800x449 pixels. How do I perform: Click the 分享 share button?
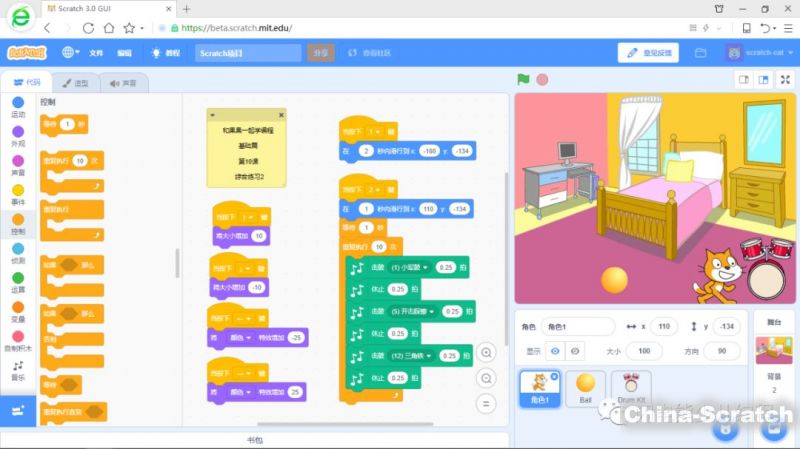[321, 52]
